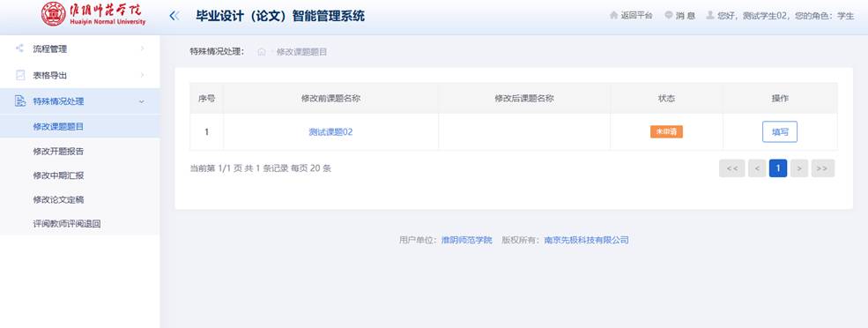Collapse sidebar with double chevron icon

point(174,16)
